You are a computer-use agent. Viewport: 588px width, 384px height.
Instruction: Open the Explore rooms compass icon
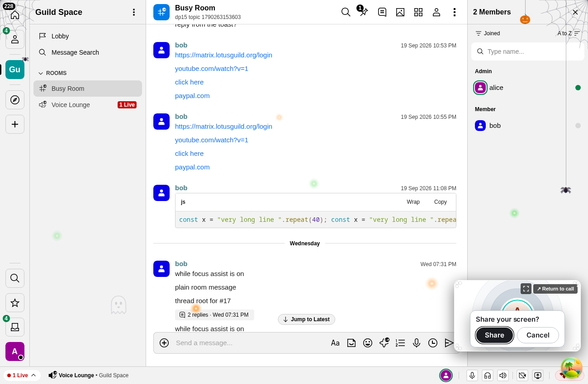point(15,100)
